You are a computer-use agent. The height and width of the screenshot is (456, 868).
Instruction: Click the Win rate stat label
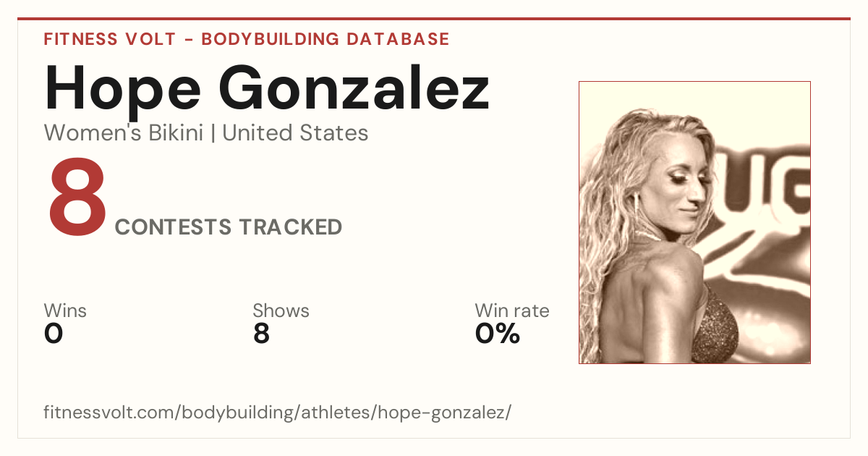(511, 311)
